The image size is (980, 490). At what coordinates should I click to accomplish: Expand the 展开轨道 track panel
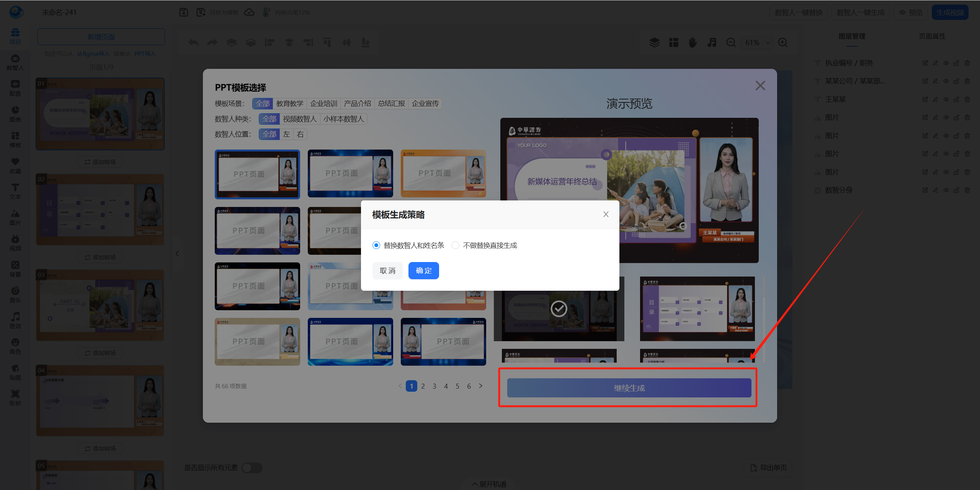pyautogui.click(x=489, y=484)
